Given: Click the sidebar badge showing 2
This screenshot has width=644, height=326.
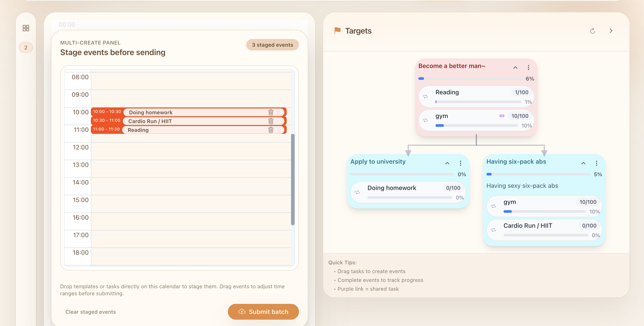Looking at the screenshot, I should tap(26, 47).
